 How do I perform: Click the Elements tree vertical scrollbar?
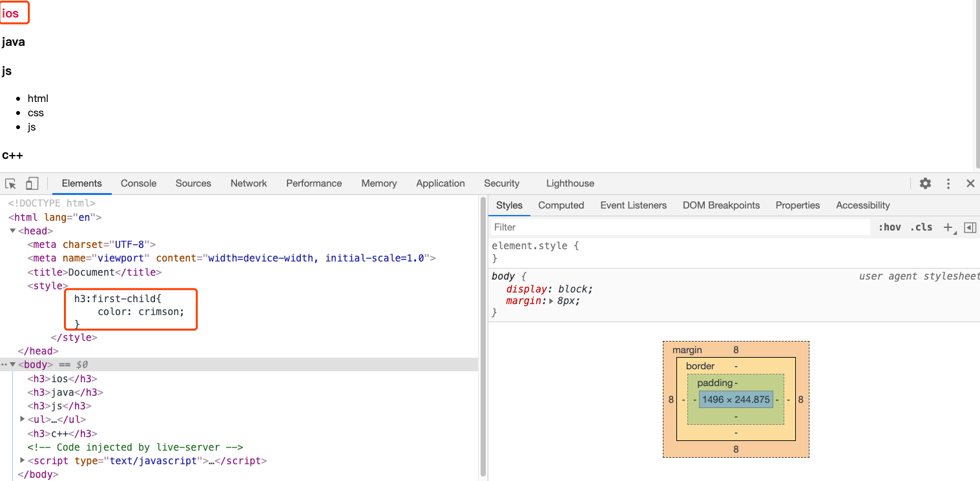(x=483, y=337)
